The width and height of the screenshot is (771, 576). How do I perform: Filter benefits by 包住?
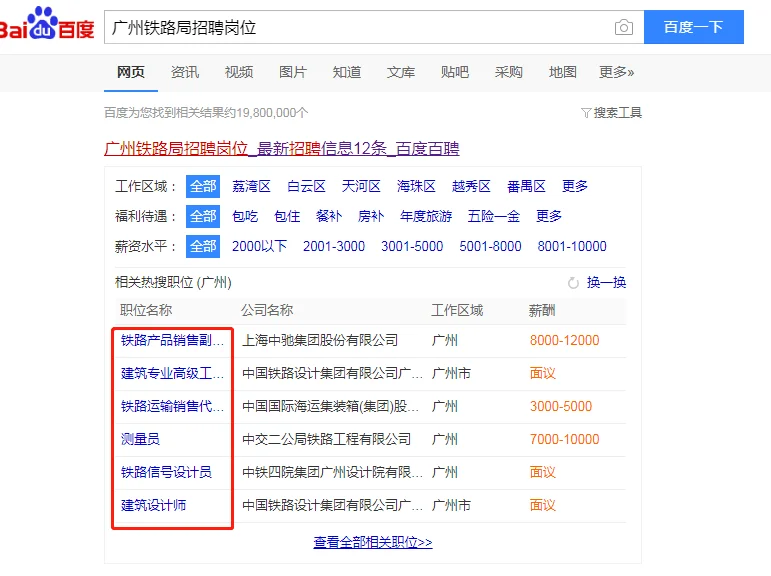pyautogui.click(x=287, y=216)
